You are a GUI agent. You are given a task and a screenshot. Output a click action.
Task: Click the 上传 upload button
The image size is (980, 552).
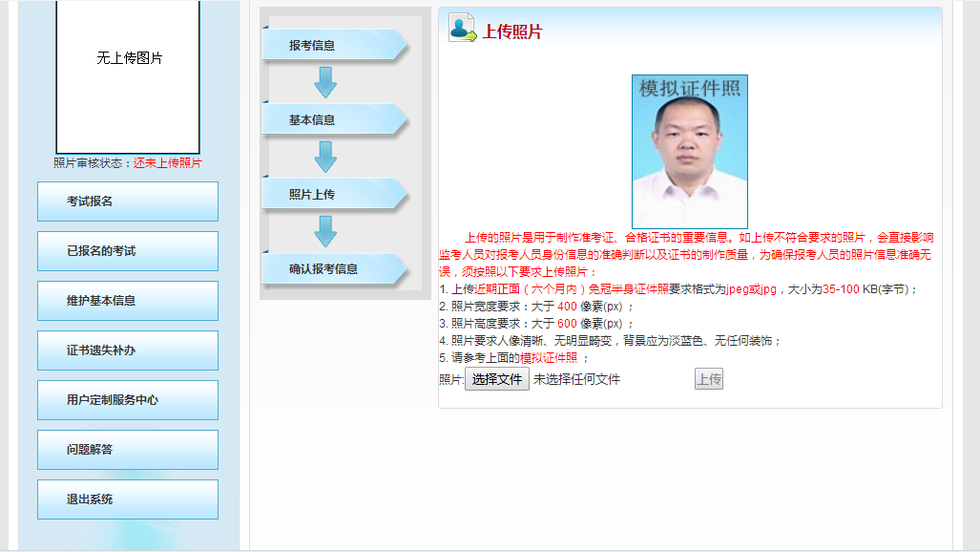tap(709, 378)
